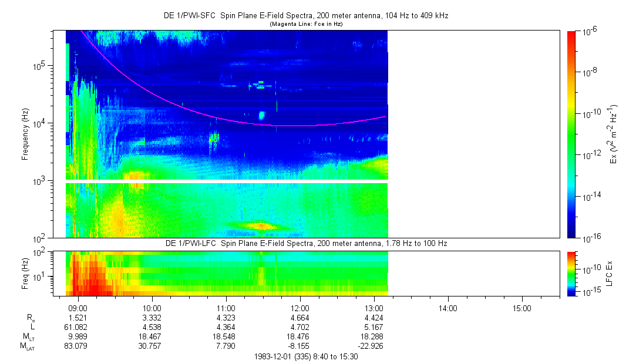Click the date range '1983-12-01 (335) 8:40 to 15:30'
636x364 pixels.
pos(306,357)
